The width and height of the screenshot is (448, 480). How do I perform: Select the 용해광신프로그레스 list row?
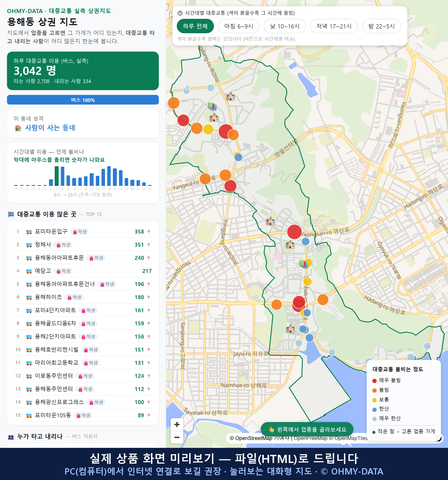pos(83,402)
